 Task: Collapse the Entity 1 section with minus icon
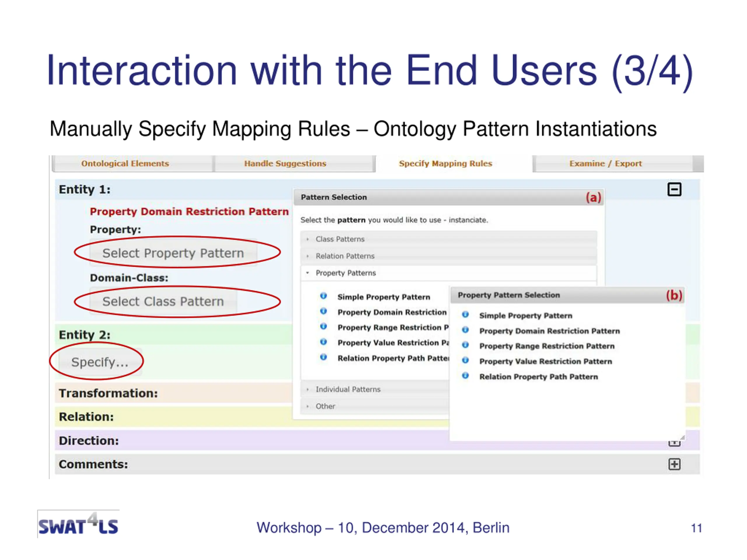coord(674,189)
